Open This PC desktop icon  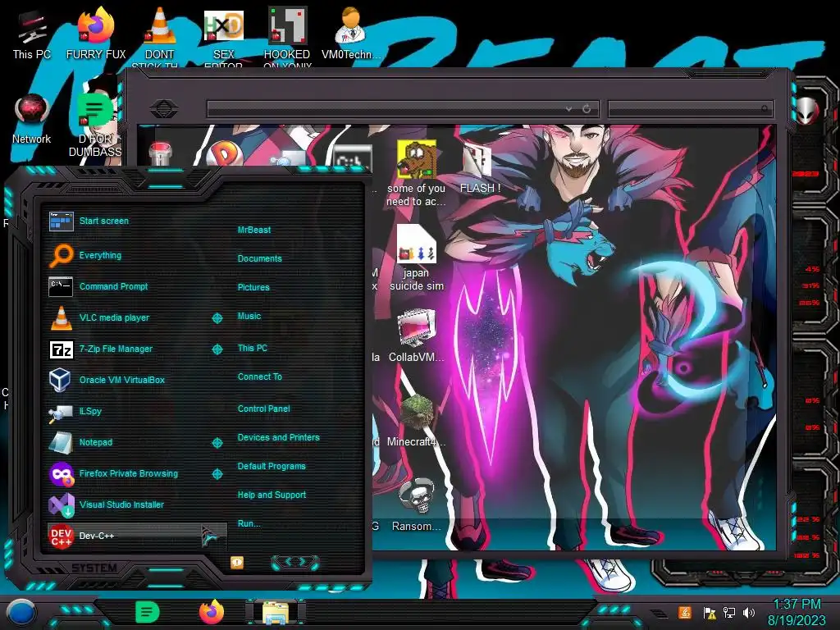point(31,34)
